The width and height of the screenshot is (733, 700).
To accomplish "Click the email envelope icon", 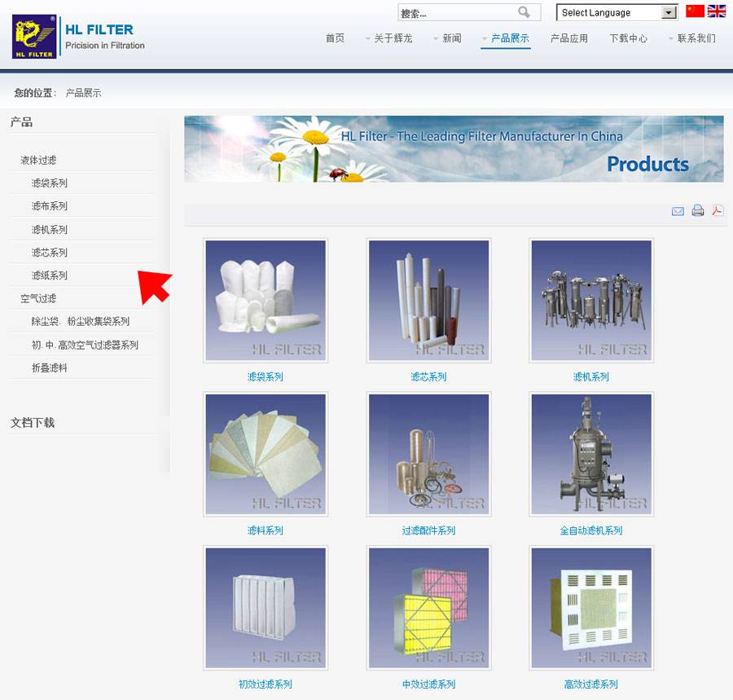I will tap(678, 211).
